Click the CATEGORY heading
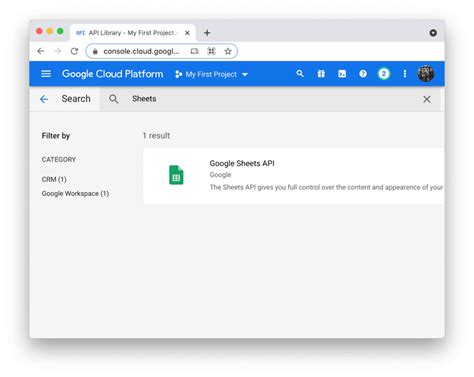Viewport: 474px width, 377px height. click(59, 159)
